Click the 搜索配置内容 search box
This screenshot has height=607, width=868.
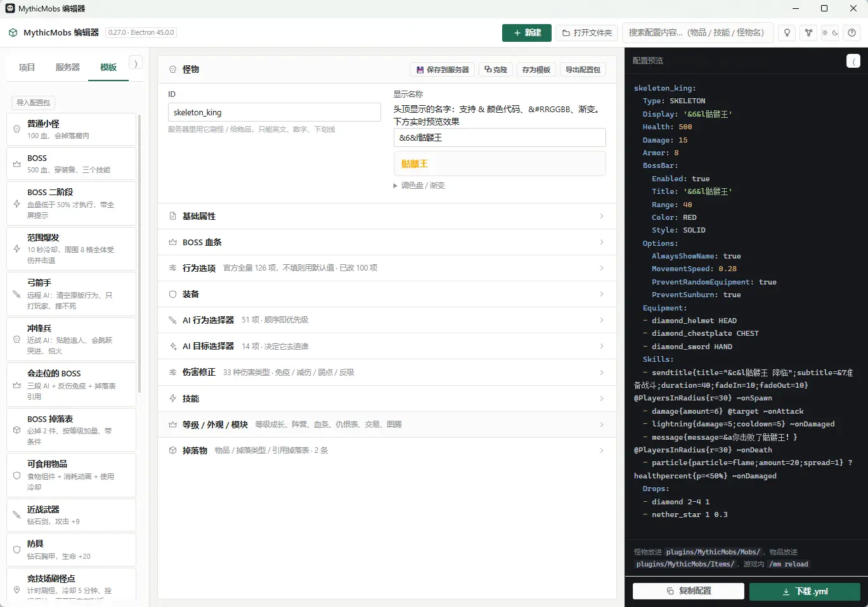[697, 33]
